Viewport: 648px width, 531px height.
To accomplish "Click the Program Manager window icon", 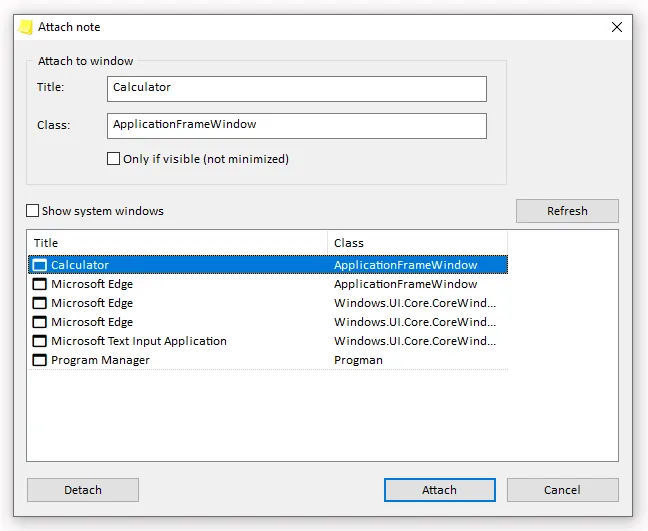I will point(39,360).
